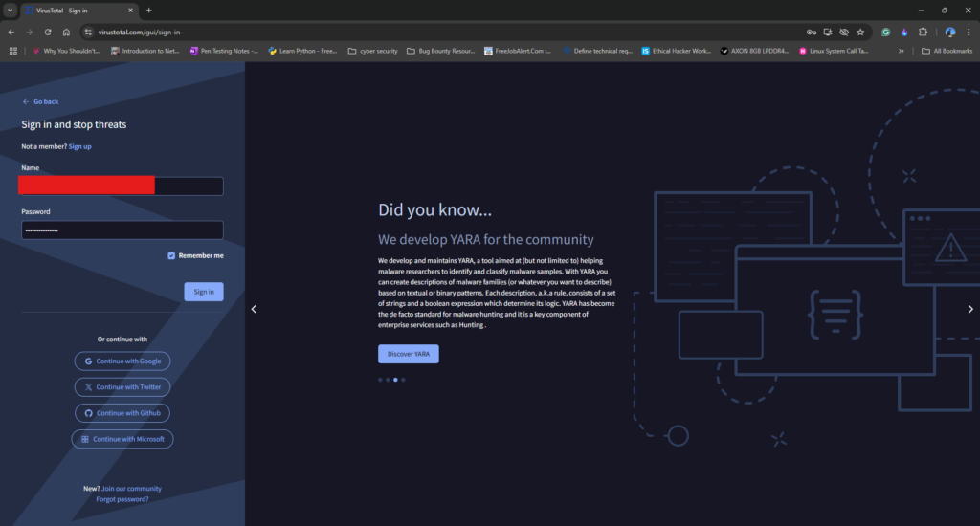This screenshot has height=526, width=980.
Task: Click the address bar URL
Action: 139,32
